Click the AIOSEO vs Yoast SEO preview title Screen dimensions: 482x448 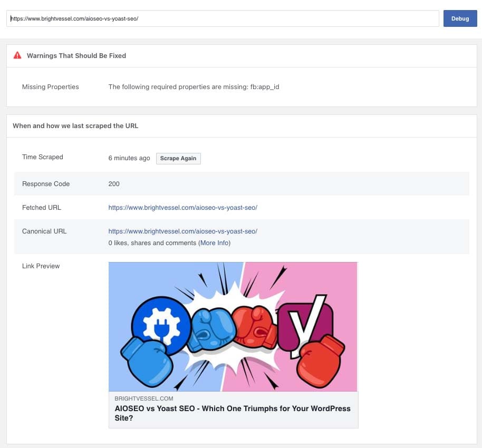click(x=233, y=413)
